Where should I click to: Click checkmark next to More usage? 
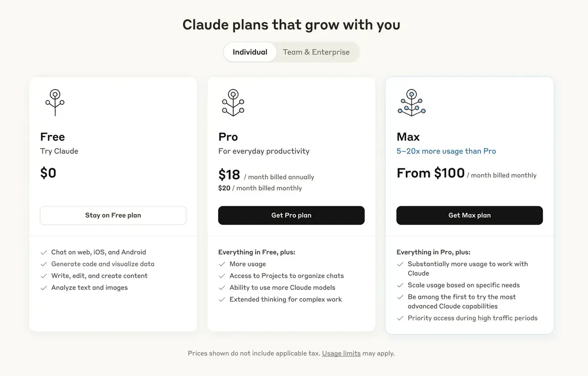click(x=222, y=264)
